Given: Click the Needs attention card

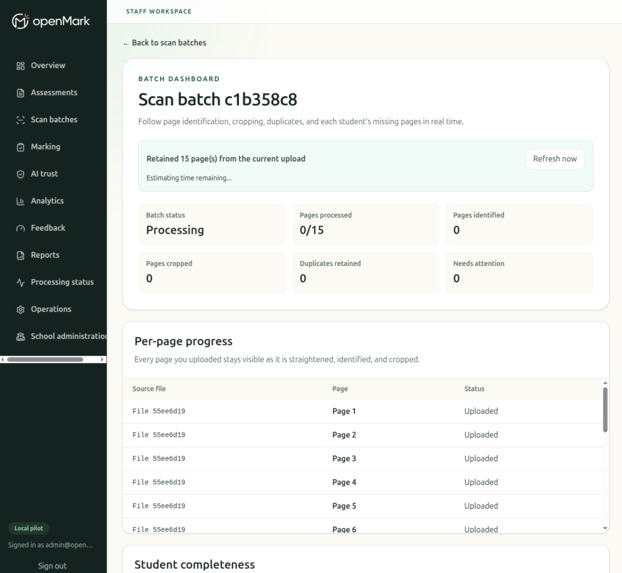Looking at the screenshot, I should point(519,272).
